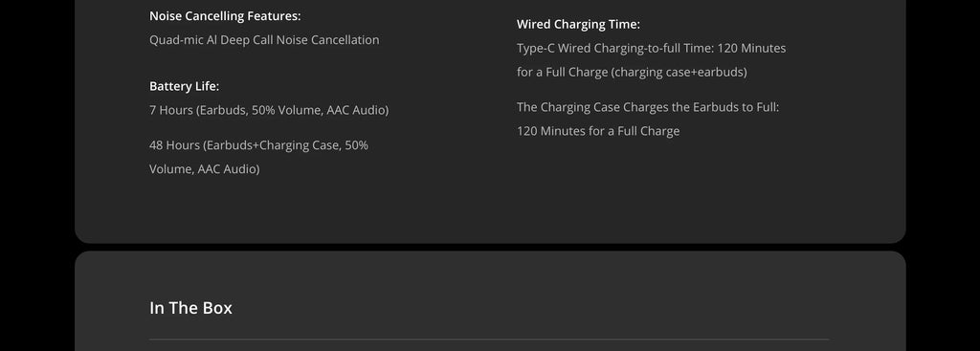This screenshot has width=980, height=351.
Task: Click the Battery Life heading
Action: point(185,86)
